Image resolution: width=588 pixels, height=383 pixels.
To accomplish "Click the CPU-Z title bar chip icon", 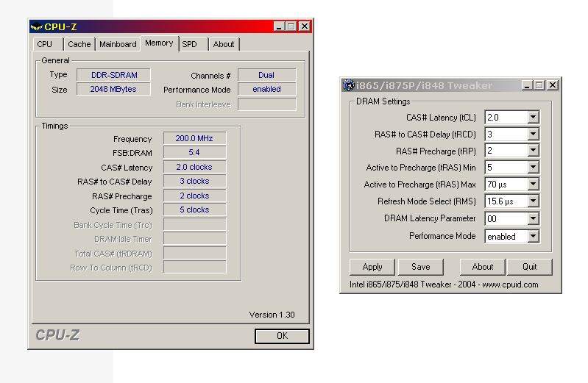I will pos(36,26).
